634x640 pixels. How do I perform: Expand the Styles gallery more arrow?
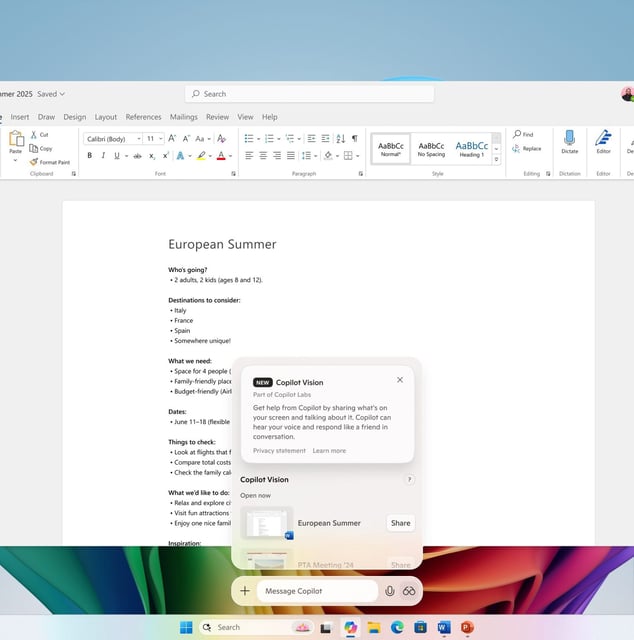click(496, 159)
